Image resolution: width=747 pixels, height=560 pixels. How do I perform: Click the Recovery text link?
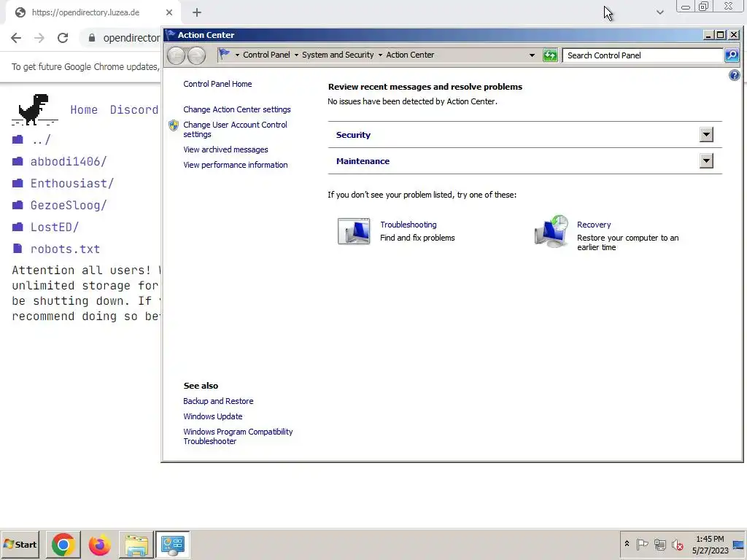click(x=594, y=225)
